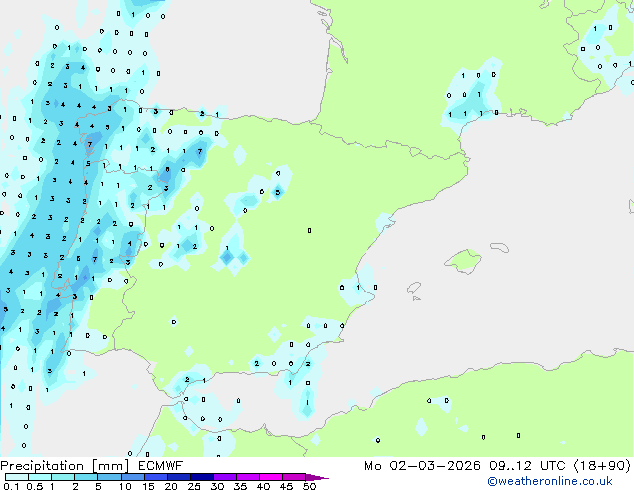Click the 0.5–1 mm legend swatch
634x490 pixels.
tap(40, 477)
